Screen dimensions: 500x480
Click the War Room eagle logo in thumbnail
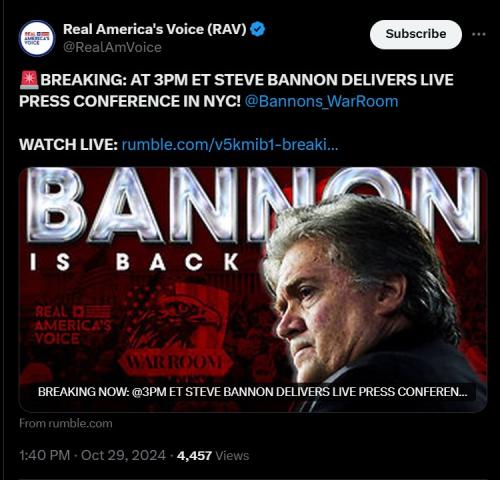point(176,330)
